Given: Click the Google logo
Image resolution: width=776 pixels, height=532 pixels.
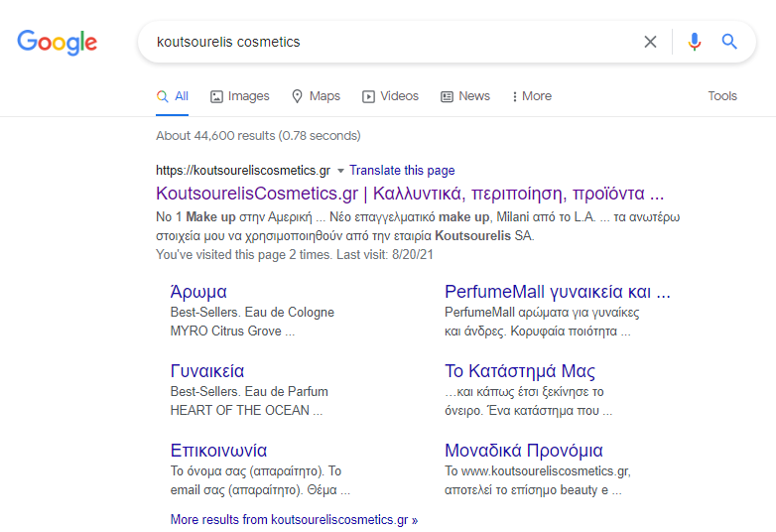Looking at the screenshot, I should point(57,42).
